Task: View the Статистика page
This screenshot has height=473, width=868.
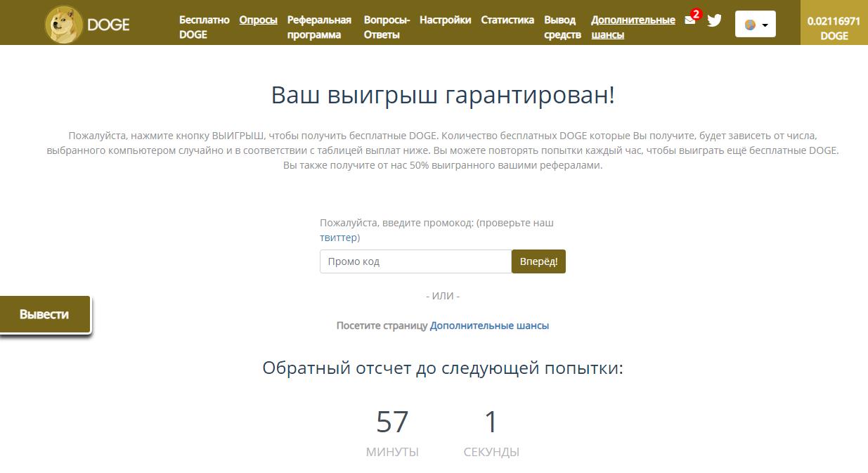Action: click(507, 20)
